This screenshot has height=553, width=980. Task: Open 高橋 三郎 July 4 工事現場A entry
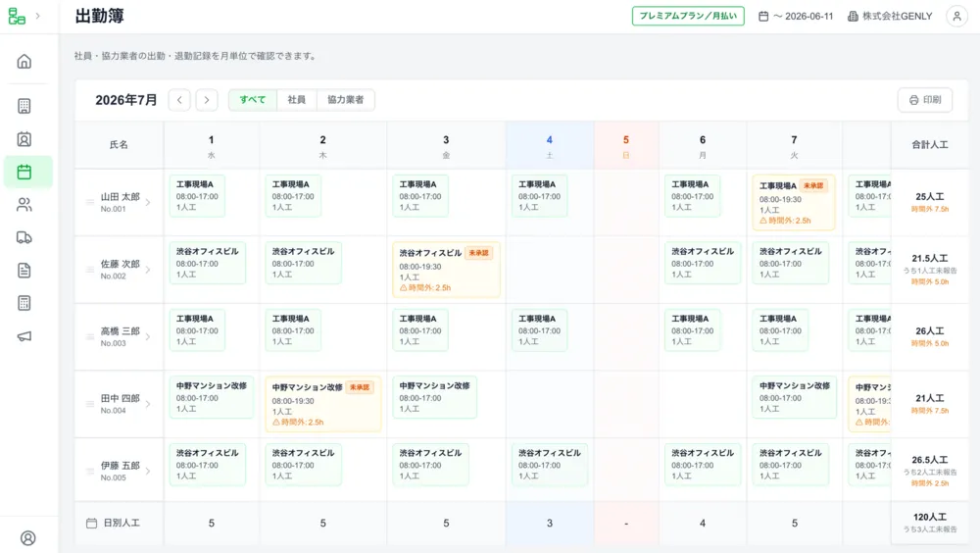[539, 330]
